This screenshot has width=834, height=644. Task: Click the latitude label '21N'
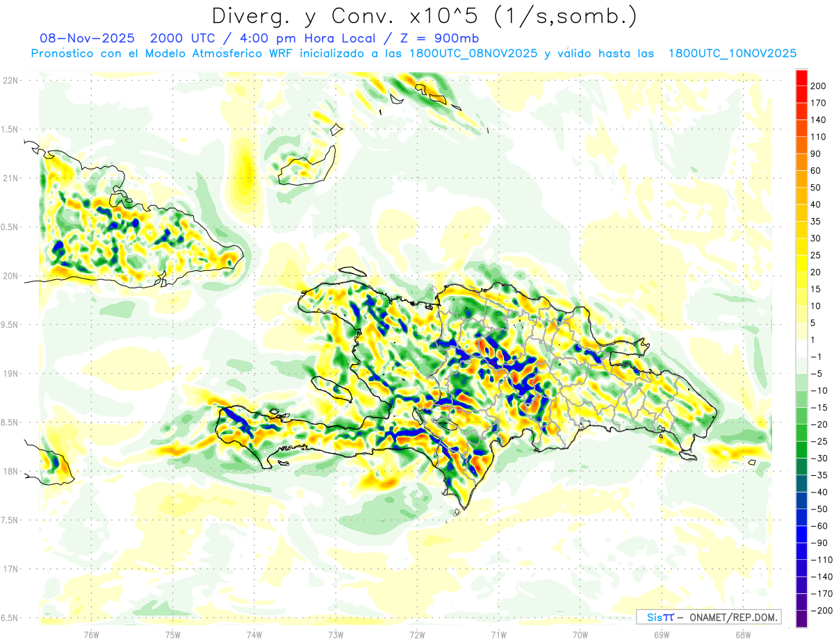10,178
